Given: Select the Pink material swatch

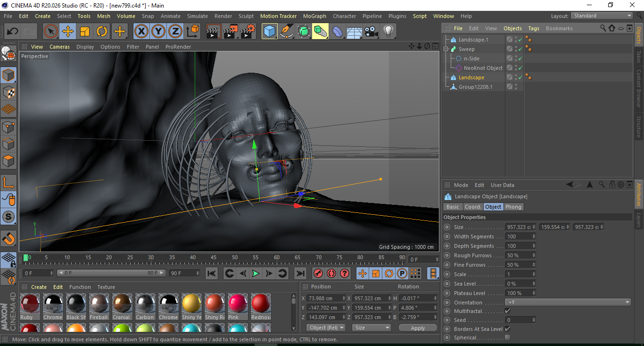Looking at the screenshot, I should pyautogui.click(x=238, y=306).
